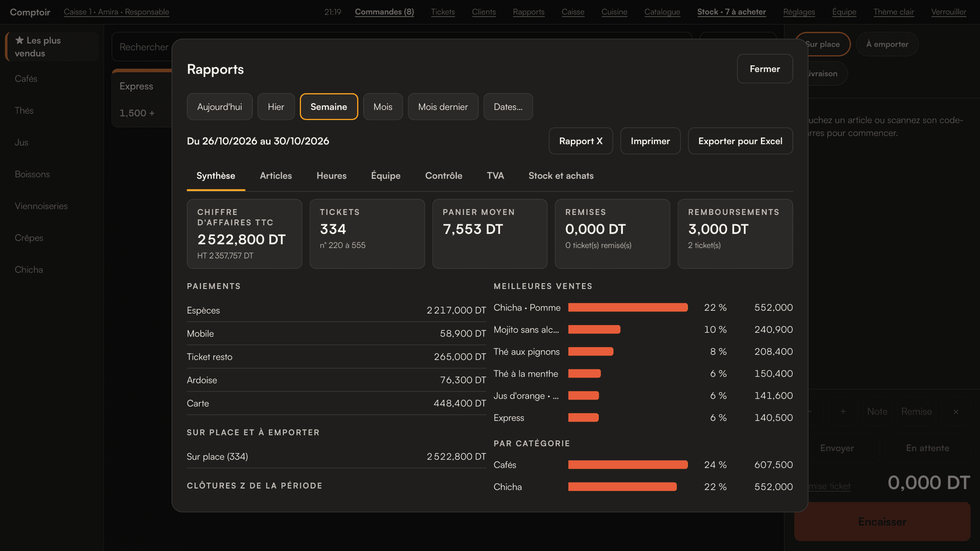Select the Mois dernier period filter
This screenshot has width=980, height=551.
pyautogui.click(x=443, y=107)
